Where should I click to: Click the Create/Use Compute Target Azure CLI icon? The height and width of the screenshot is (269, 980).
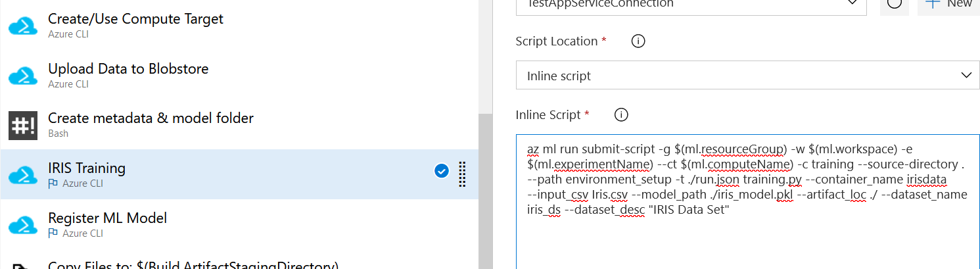(22, 26)
